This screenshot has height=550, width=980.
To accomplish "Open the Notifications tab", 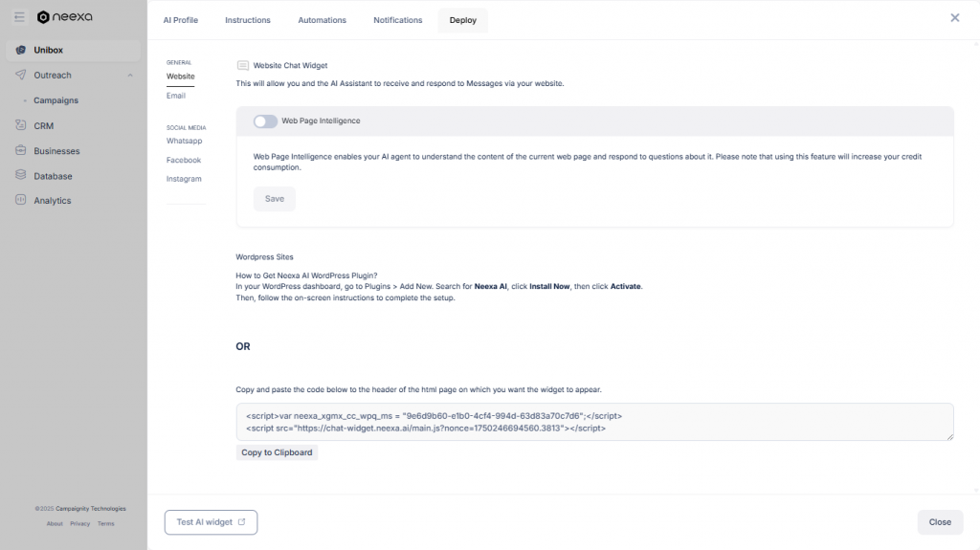I will pyautogui.click(x=397, y=20).
